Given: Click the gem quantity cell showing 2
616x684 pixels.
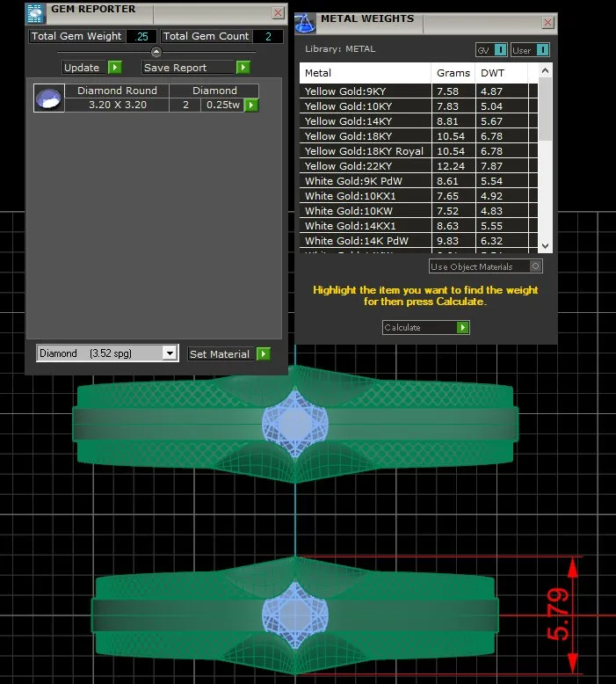Looking at the screenshot, I should pos(185,105).
